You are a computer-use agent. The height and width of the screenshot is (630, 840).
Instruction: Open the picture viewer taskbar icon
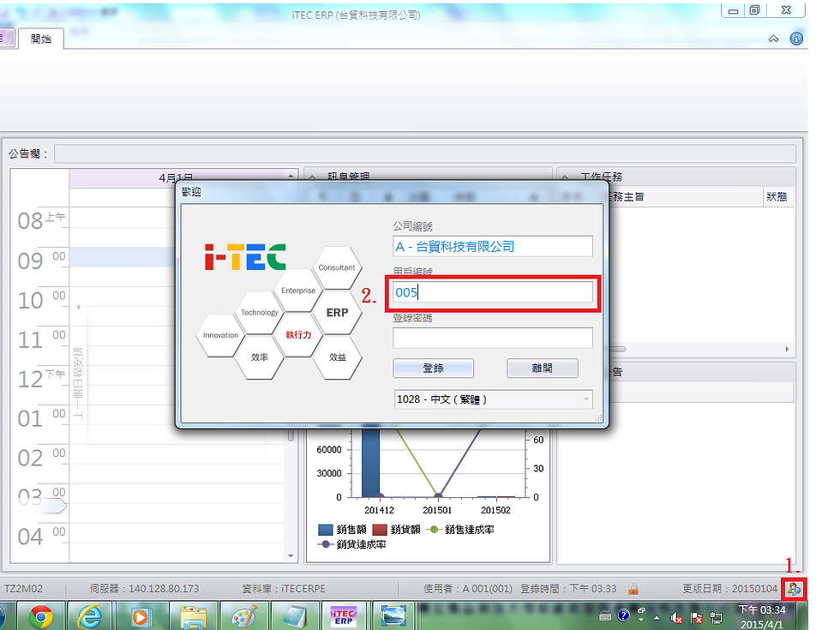(393, 616)
